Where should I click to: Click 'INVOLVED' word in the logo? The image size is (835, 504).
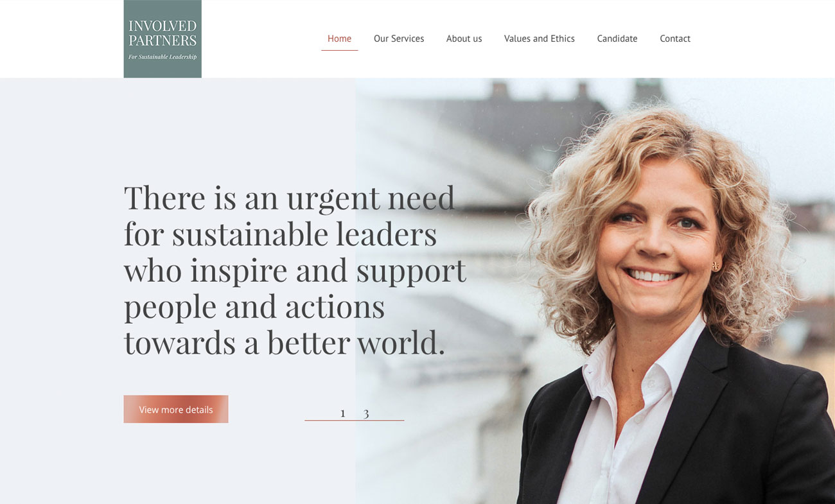pyautogui.click(x=163, y=26)
